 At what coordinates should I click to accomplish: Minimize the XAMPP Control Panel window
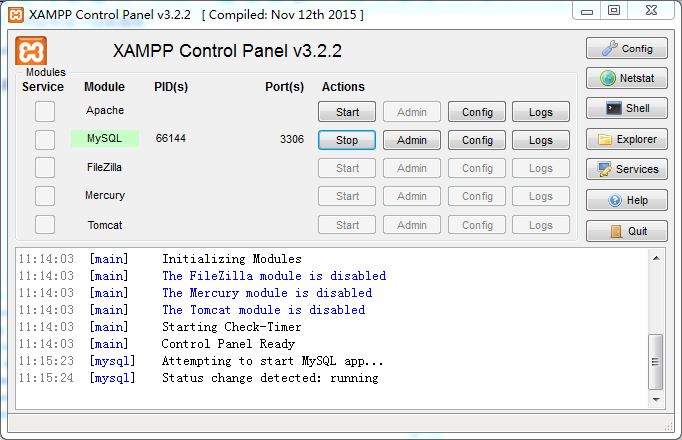(x=587, y=10)
